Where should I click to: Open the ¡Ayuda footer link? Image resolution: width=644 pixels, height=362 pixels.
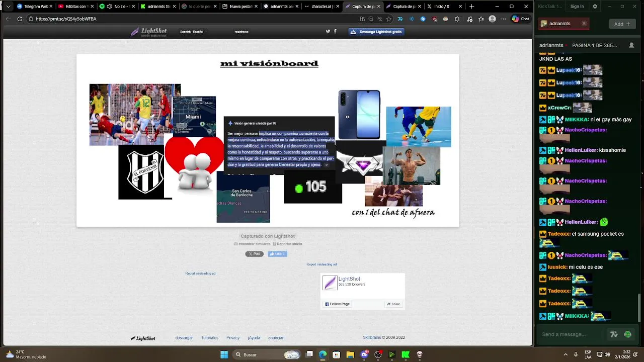point(254,338)
